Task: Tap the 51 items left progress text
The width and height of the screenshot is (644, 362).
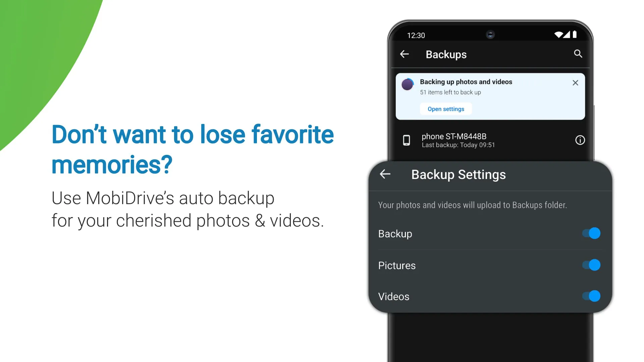Action: [x=451, y=92]
